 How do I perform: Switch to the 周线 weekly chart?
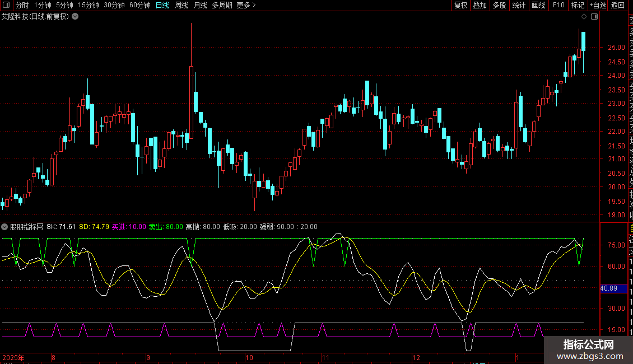click(x=181, y=5)
